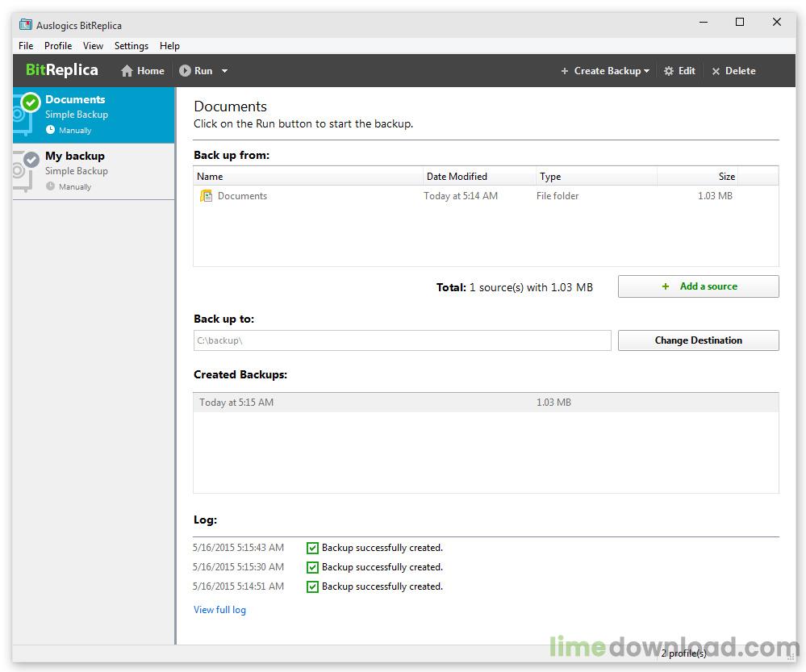Click the checkbox beside the 5:15:30 AM log entry

[313, 567]
